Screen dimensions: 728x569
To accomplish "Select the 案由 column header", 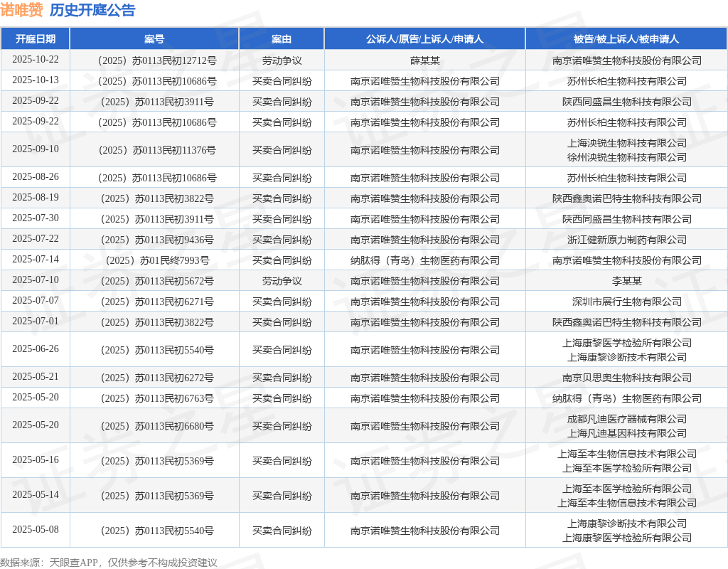I will pos(282,39).
